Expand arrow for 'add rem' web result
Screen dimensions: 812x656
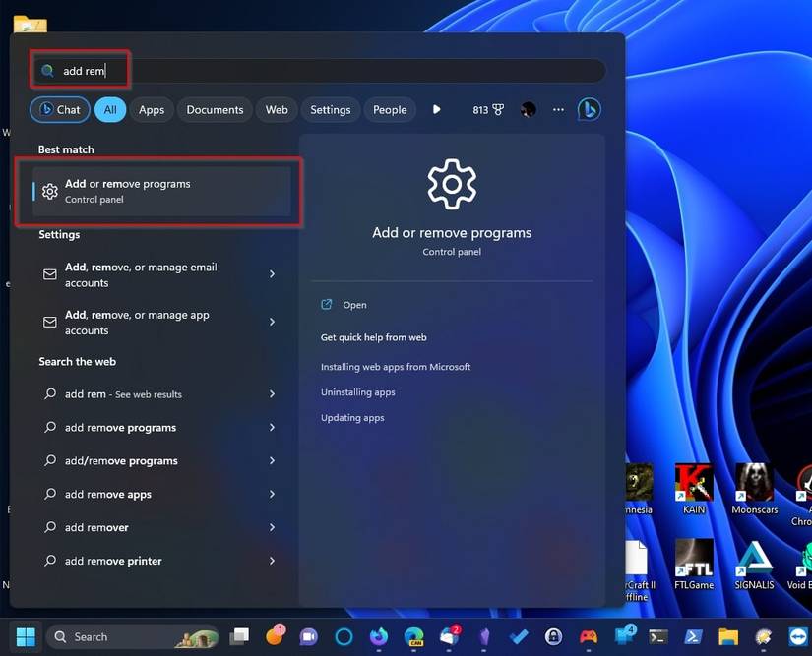click(x=272, y=394)
